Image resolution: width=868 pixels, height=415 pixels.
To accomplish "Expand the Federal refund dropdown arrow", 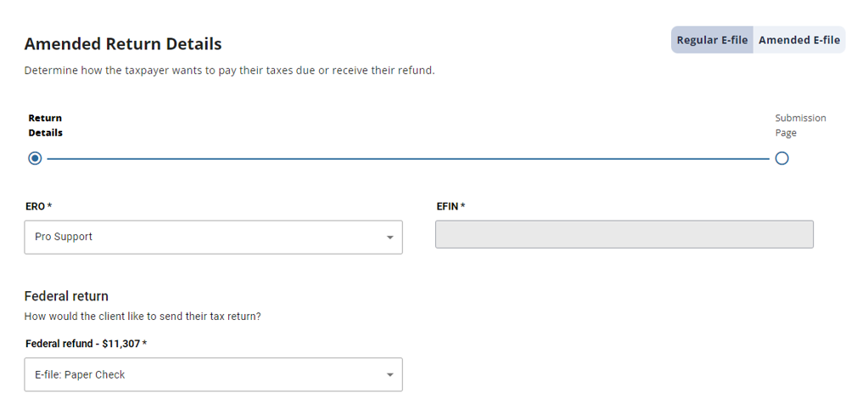I will (389, 375).
